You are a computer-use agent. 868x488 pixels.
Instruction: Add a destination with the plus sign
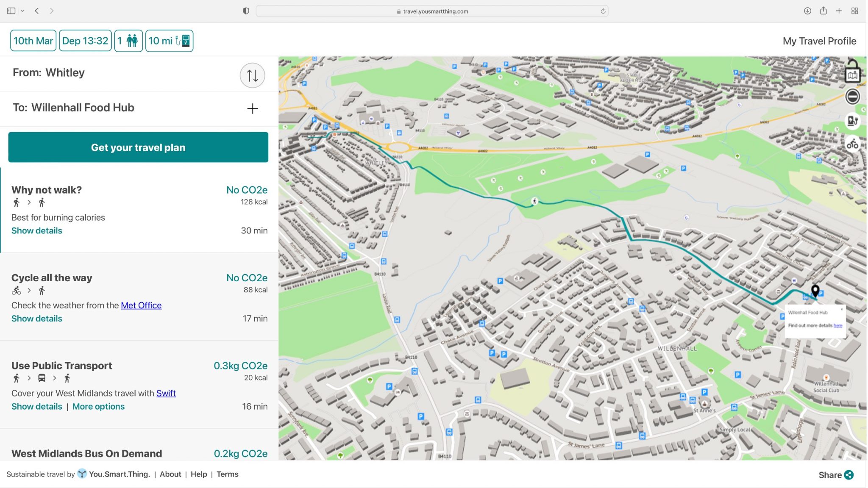pos(252,108)
